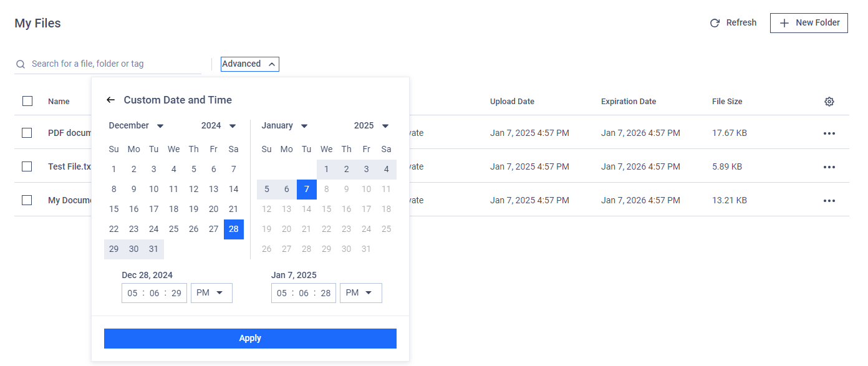Open the December month dropdown
Screen dimensions: 868x366
[x=136, y=125]
